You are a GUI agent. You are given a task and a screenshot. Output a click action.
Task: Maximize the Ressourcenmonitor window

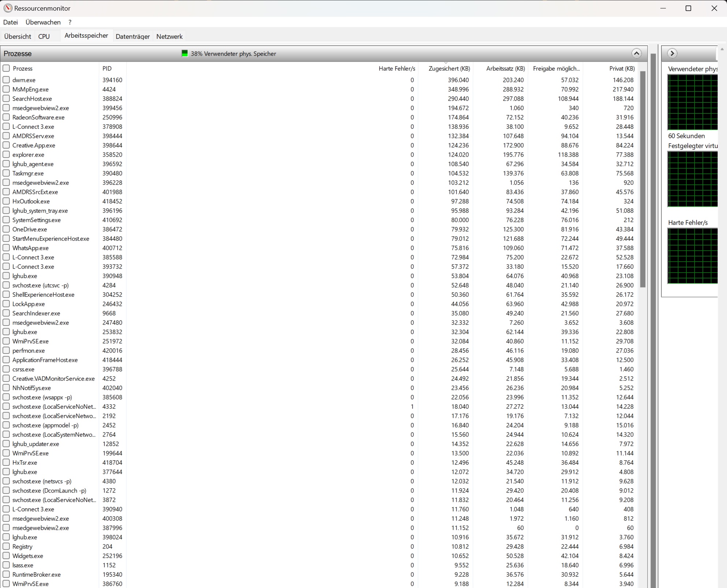tap(688, 8)
